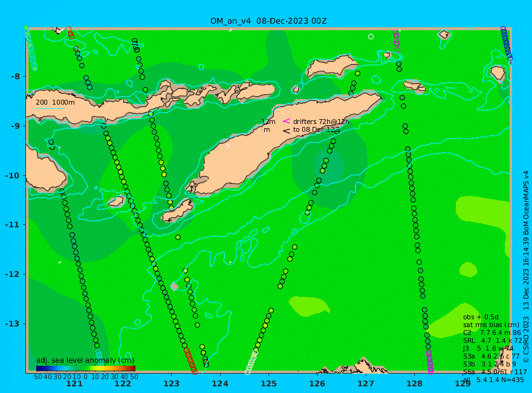Click the magenta drifter arrow legend symbol

click(x=287, y=121)
